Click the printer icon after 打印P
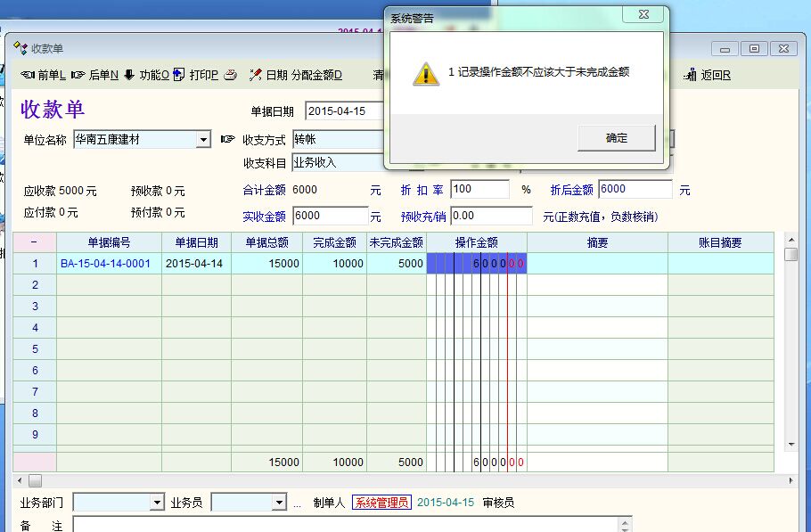Screen dimensions: 811x532 (x=230, y=75)
